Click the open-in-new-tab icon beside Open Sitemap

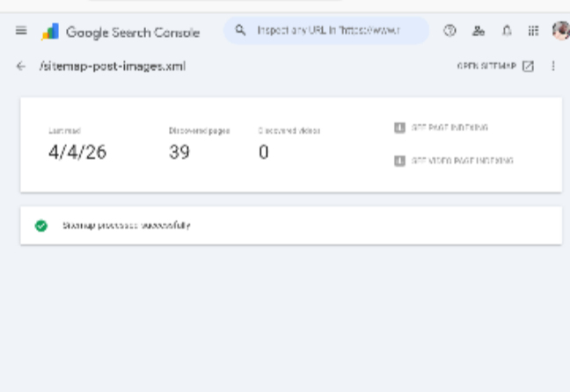click(528, 66)
